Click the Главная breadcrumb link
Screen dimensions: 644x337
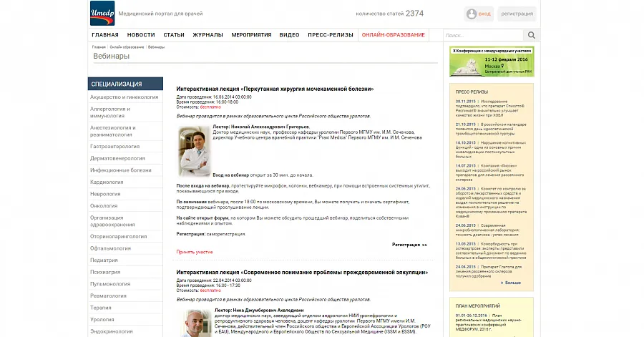coord(99,47)
